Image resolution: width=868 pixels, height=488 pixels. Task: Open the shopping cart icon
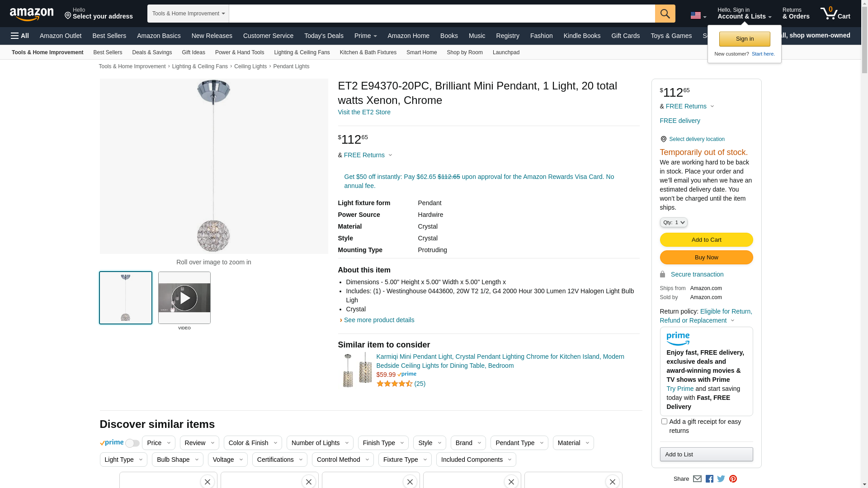click(x=835, y=14)
